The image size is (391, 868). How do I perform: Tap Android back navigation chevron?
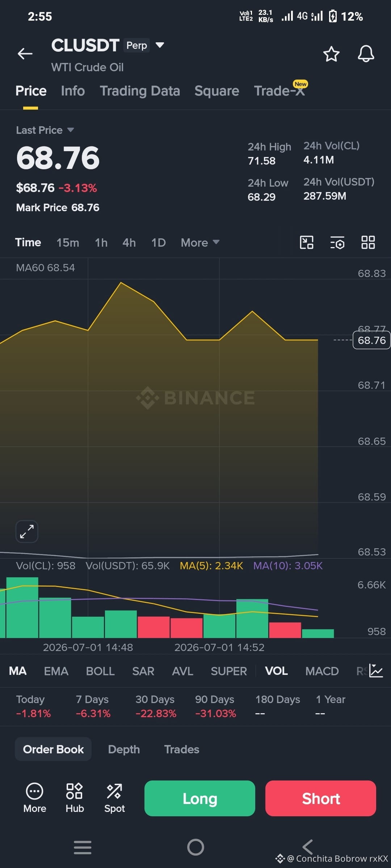(x=308, y=847)
